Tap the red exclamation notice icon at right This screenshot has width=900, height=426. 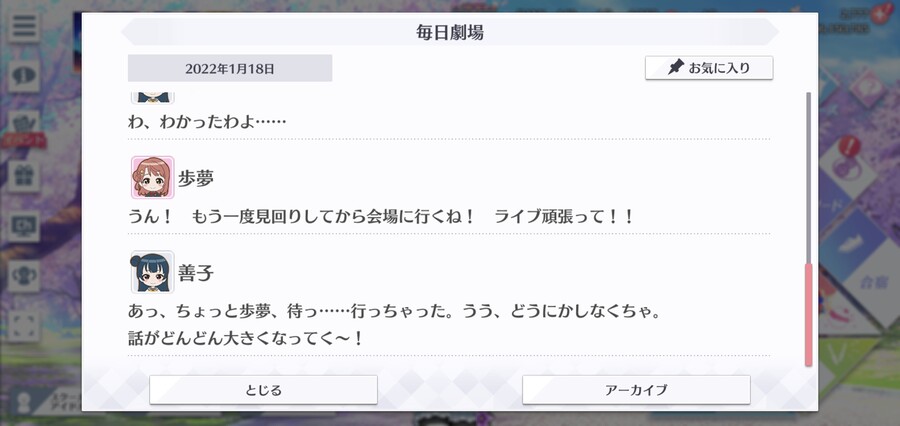tap(846, 145)
